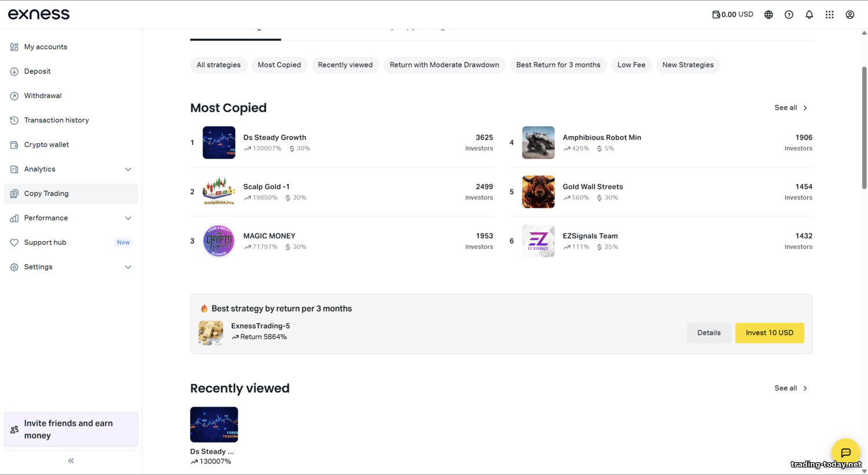
Task: Open the help question mark icon
Action: click(789, 14)
